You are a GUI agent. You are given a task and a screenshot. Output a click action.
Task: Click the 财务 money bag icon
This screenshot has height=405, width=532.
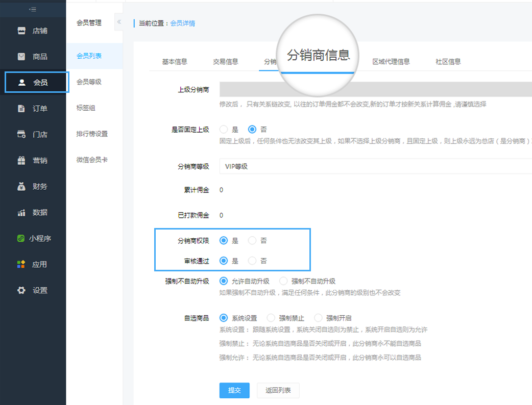pyautogui.click(x=21, y=186)
